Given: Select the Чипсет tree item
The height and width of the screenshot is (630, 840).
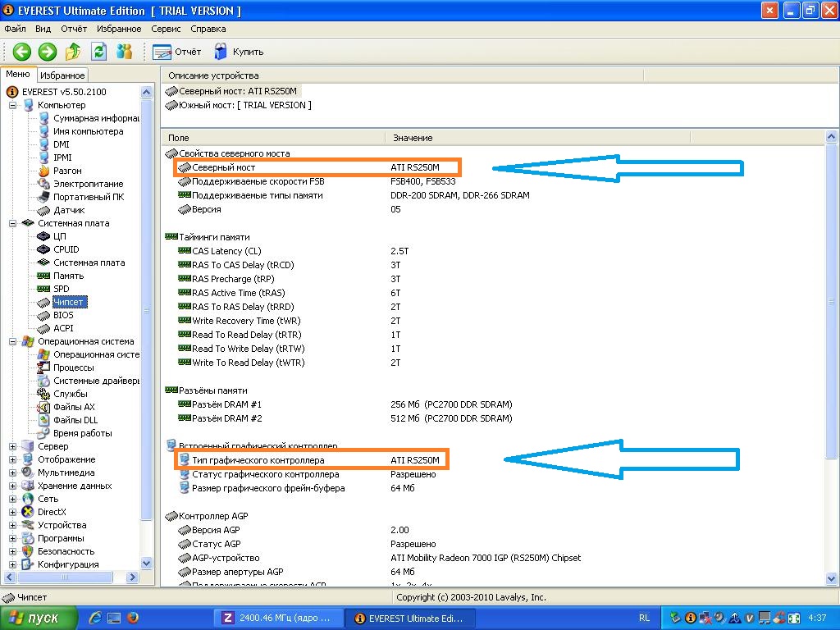Looking at the screenshot, I should point(69,302).
